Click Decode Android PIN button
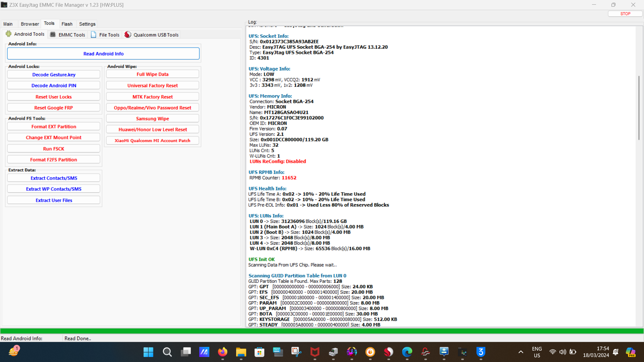The height and width of the screenshot is (362, 644). click(x=54, y=85)
